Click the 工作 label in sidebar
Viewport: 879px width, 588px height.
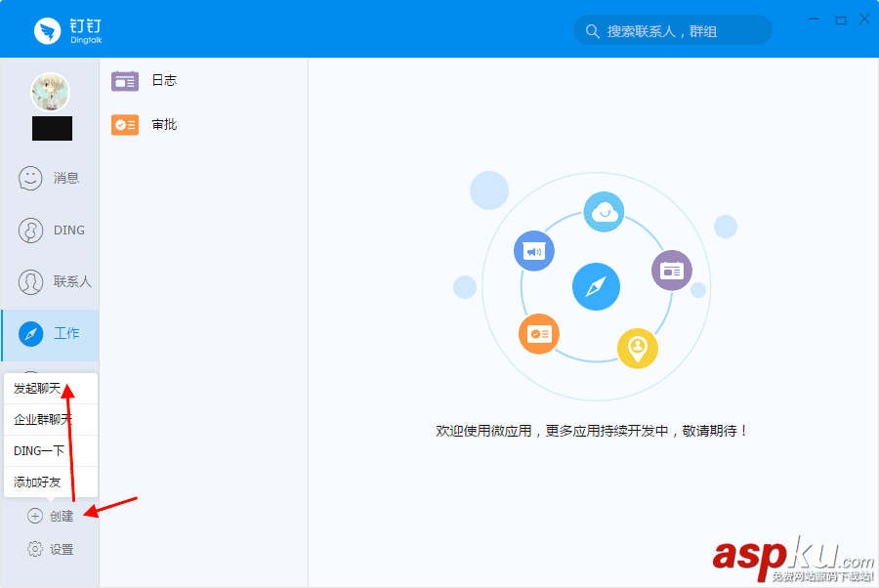[66, 333]
